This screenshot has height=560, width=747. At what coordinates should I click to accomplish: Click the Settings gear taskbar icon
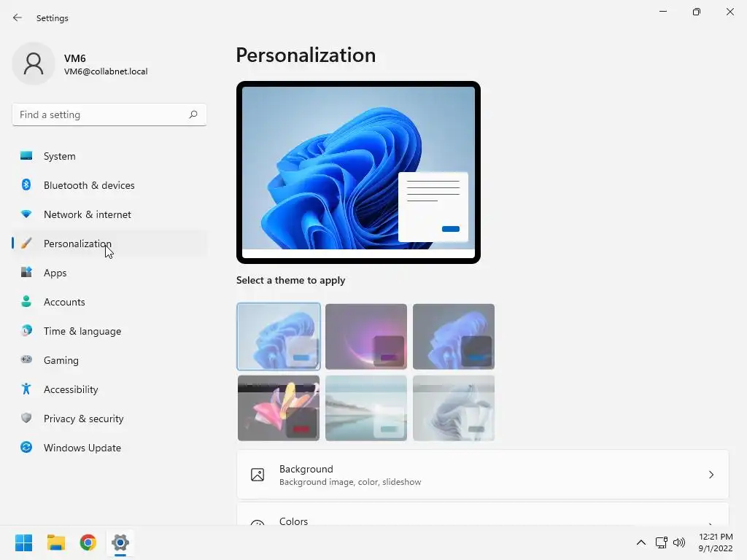click(x=120, y=542)
